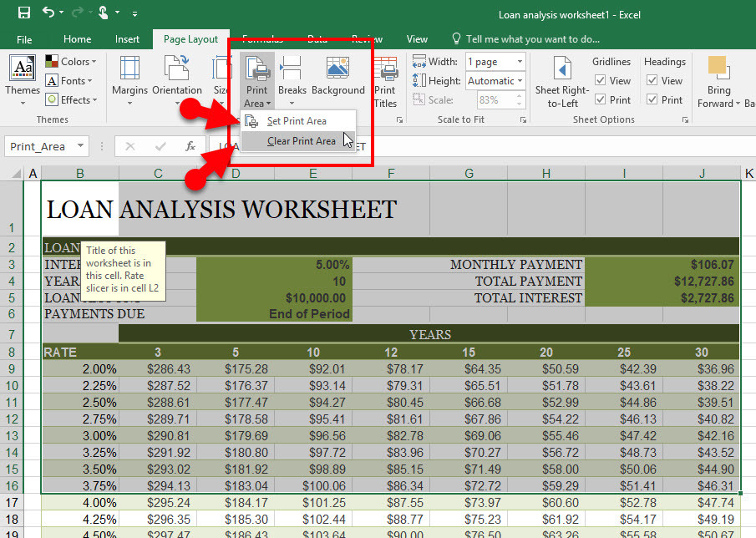Screen dimensions: 756x538
Task: Click the Breaks icon
Action: (292, 68)
